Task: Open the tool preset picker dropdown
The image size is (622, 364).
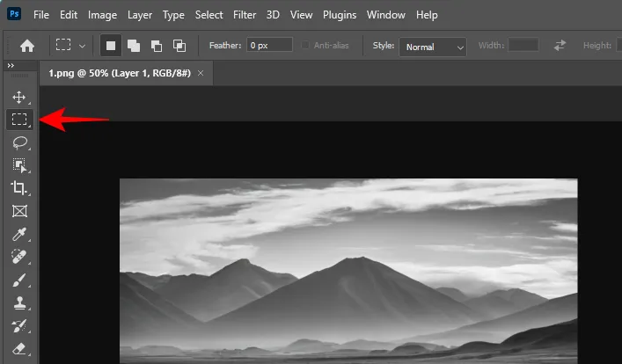Action: point(82,46)
